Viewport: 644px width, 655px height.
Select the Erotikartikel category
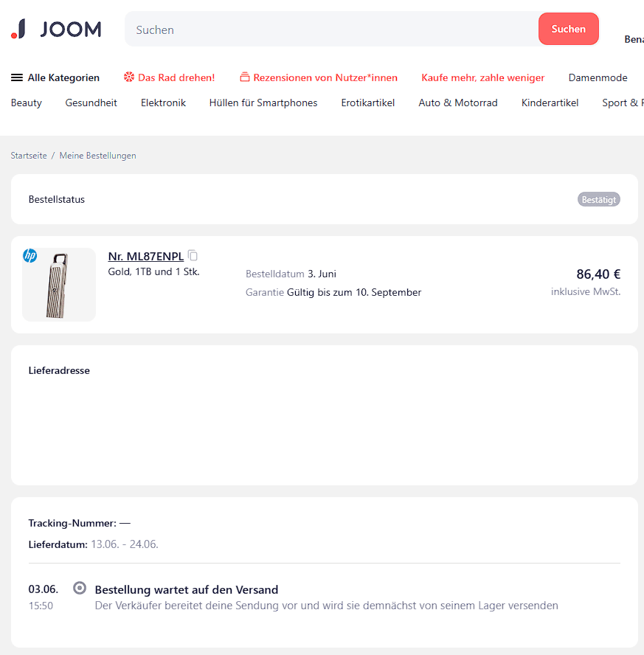coord(367,103)
